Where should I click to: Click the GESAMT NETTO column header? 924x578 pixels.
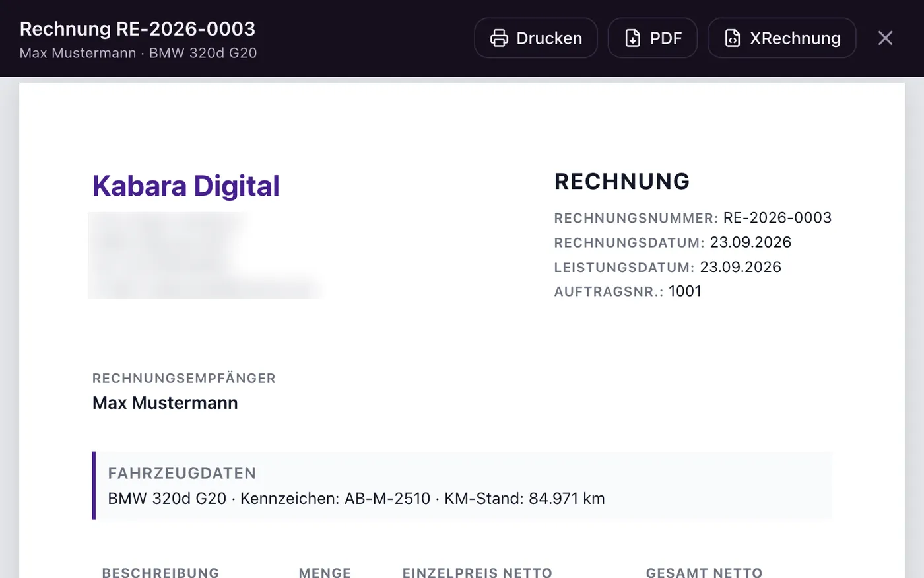coord(704,572)
